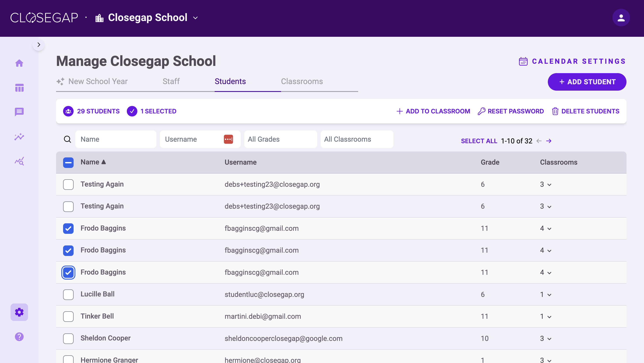The width and height of the screenshot is (644, 363).
Task: Click the red password manager icon in Username field
Action: click(x=228, y=139)
